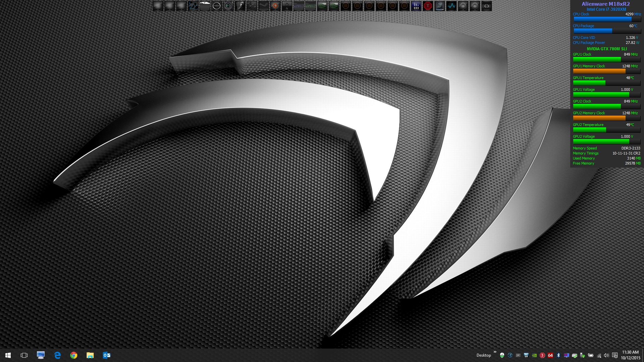Click the red 3 stop-sign tray icon
The image size is (644, 362).
tap(542, 355)
